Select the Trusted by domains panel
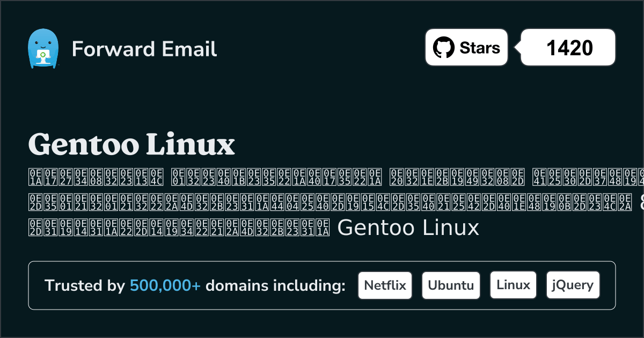The height and width of the screenshot is (338, 644). (322, 285)
